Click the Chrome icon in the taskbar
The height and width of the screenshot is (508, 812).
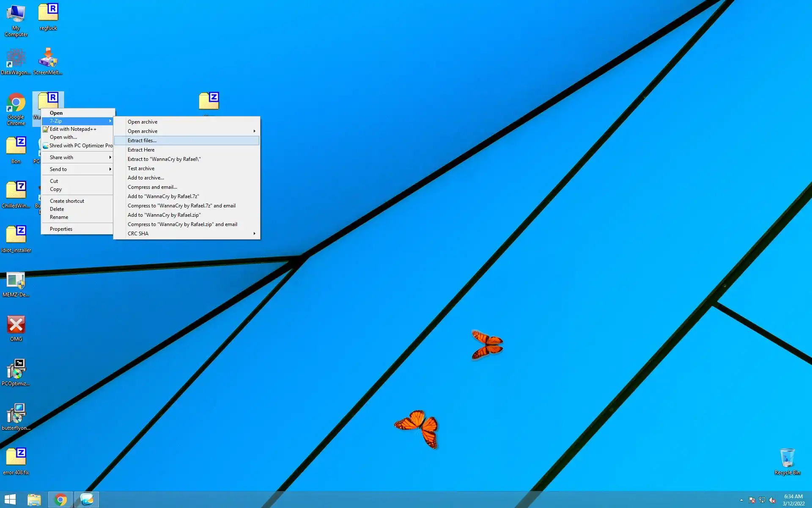pyautogui.click(x=60, y=500)
